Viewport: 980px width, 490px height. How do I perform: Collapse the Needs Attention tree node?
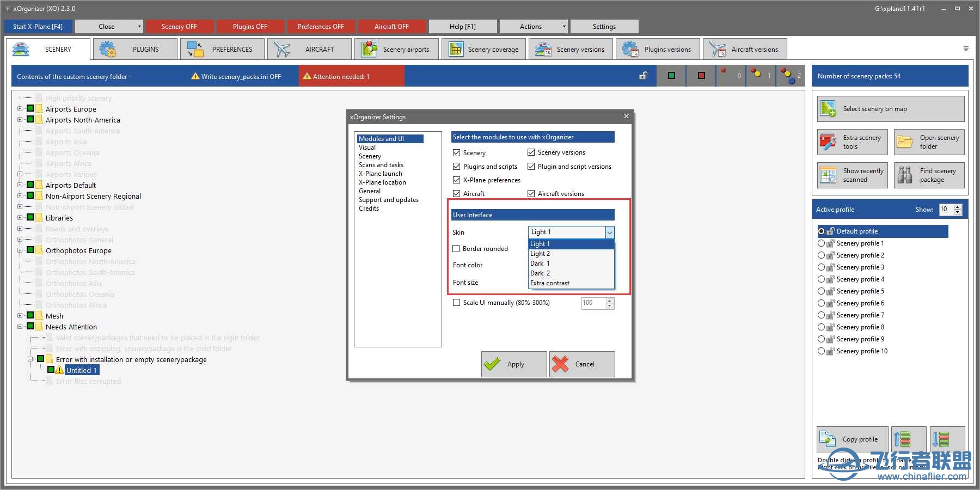click(20, 327)
